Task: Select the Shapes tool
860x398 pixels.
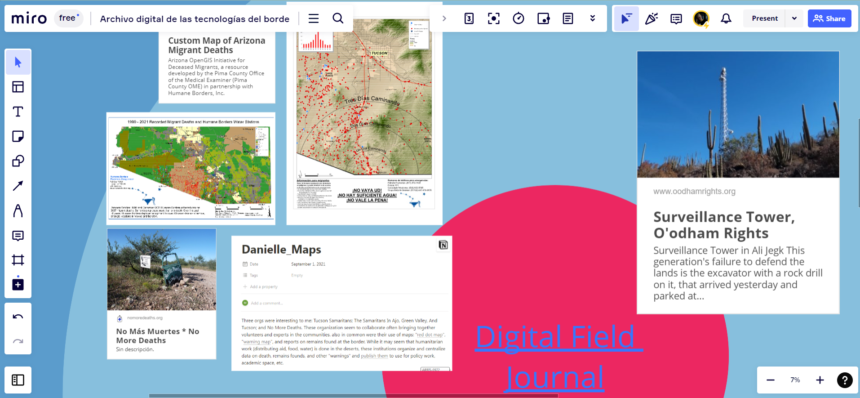Action: [x=18, y=161]
